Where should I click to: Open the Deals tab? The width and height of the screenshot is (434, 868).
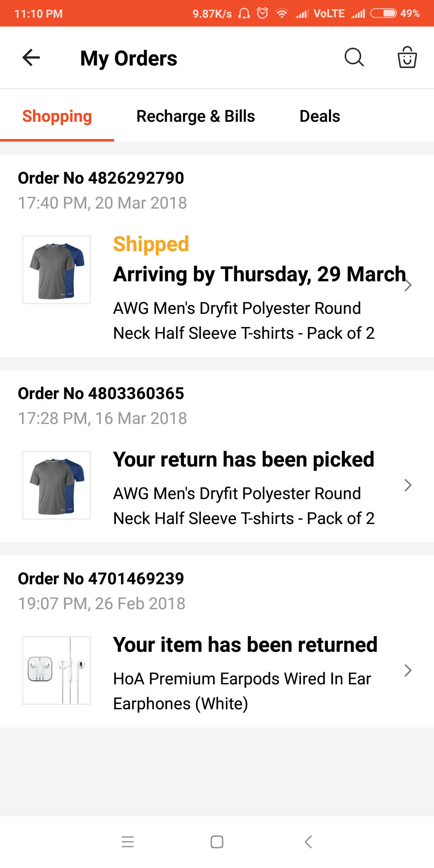tap(320, 116)
